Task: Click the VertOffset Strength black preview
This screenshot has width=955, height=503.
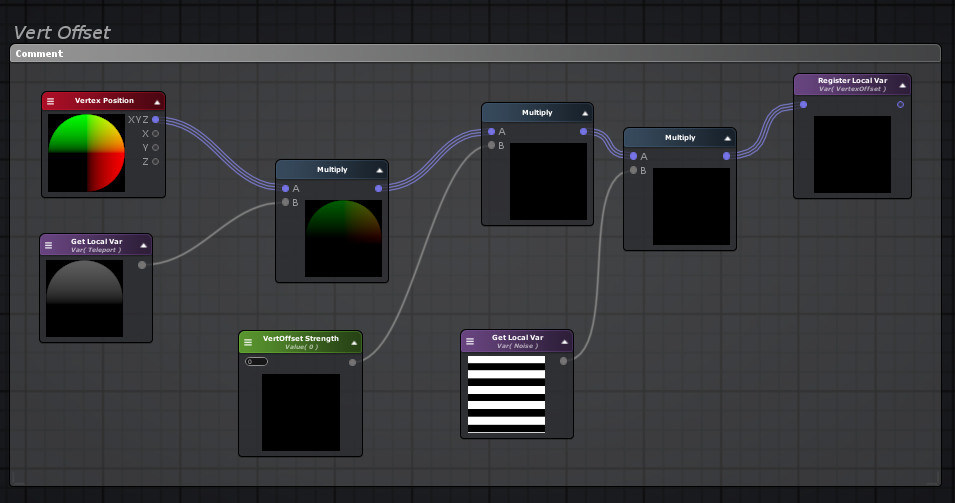Action: pos(301,412)
